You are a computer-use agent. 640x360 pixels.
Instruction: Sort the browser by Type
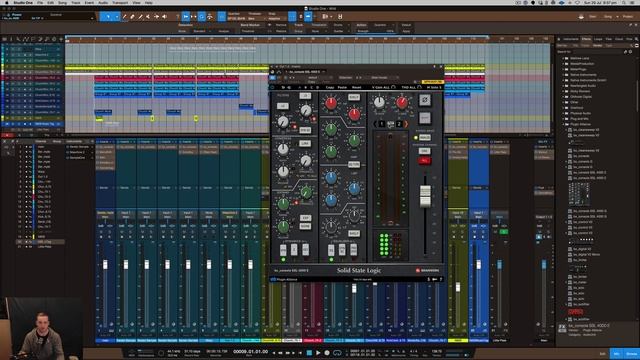coord(609,45)
